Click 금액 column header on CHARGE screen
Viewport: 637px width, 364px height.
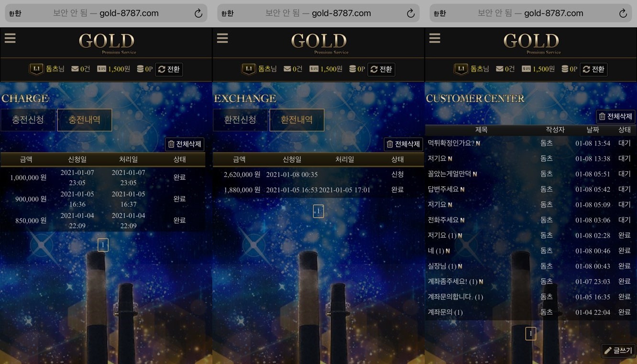click(x=26, y=159)
